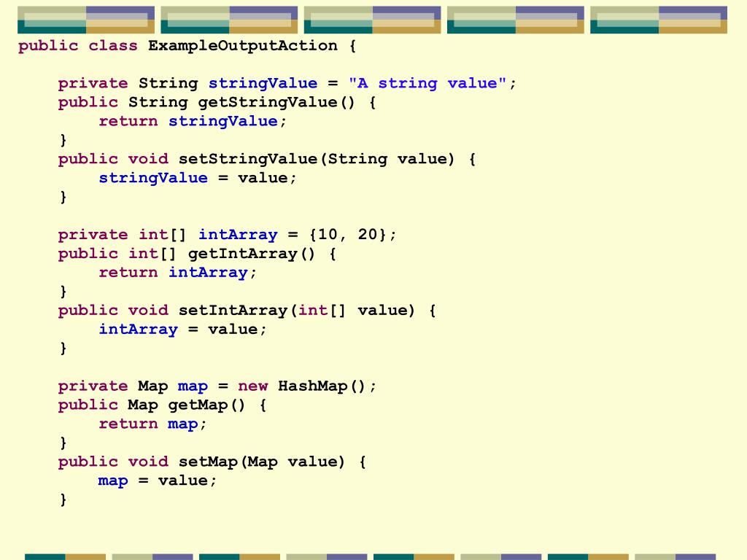Screen dimensions: 747x560
Task: Select the setStringValue method name
Action: tap(248, 159)
